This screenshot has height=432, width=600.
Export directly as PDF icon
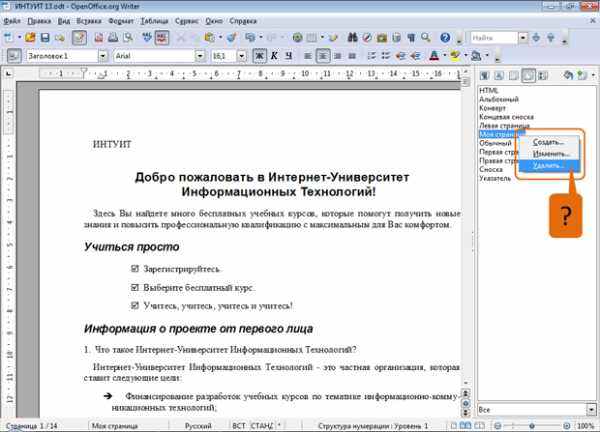[99, 37]
